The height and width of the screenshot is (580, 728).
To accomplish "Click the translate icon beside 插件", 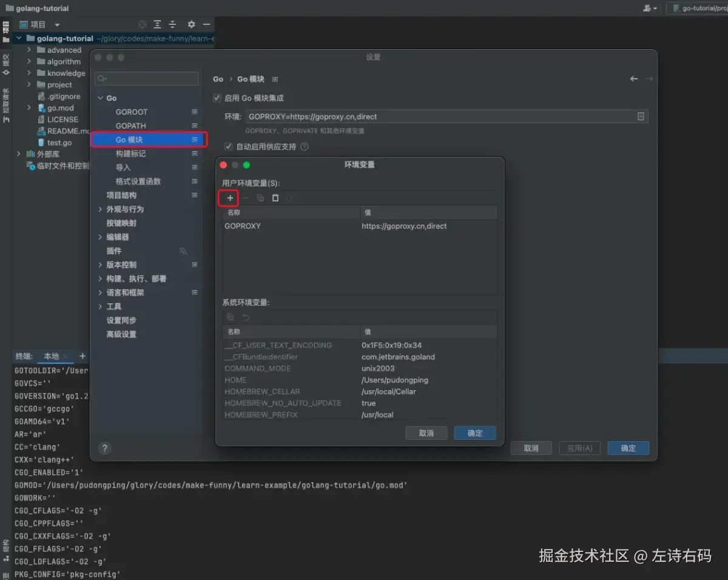I will click(x=183, y=251).
